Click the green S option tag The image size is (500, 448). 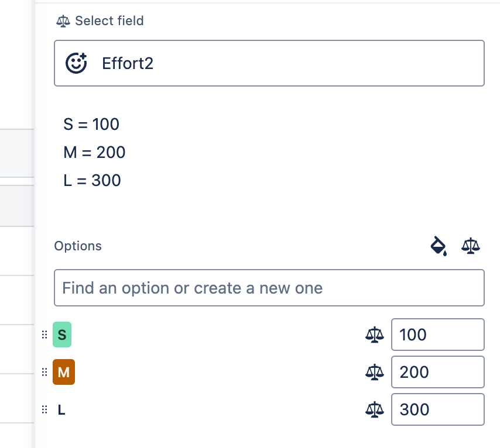pos(61,335)
